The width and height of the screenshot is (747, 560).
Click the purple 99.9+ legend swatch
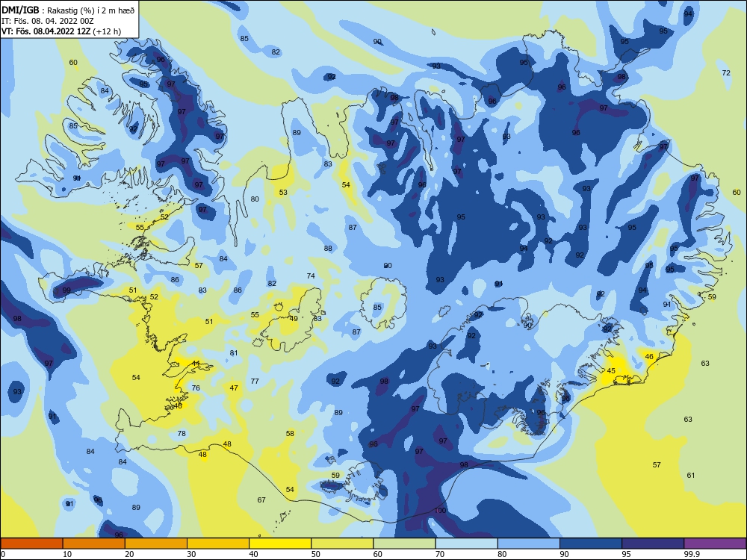tap(715, 544)
